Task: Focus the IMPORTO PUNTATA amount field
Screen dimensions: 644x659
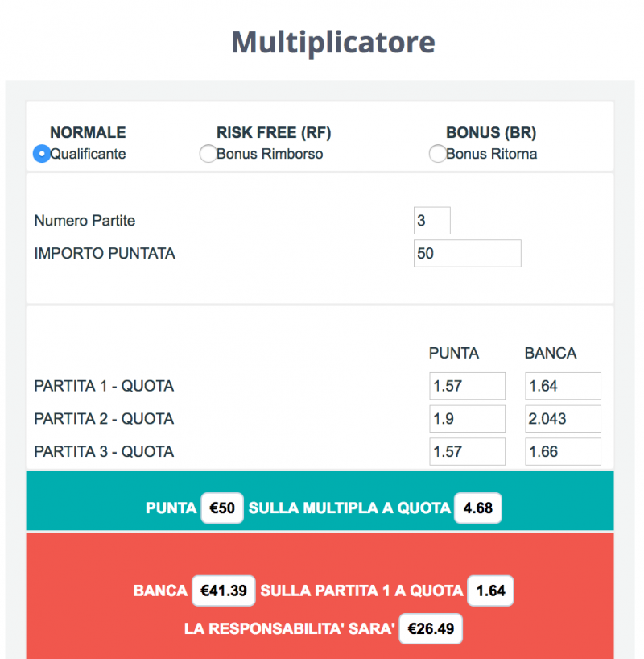Action: [x=467, y=253]
